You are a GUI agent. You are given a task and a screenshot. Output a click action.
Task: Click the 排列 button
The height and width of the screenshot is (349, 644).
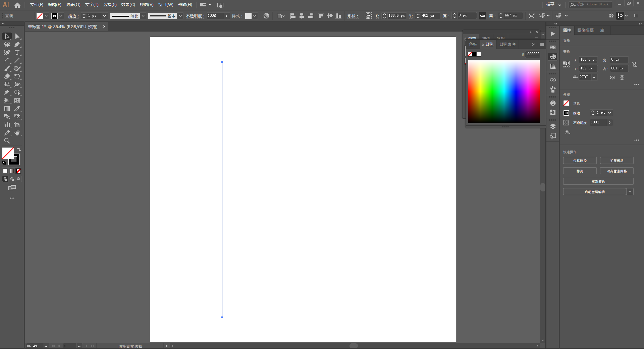580,171
